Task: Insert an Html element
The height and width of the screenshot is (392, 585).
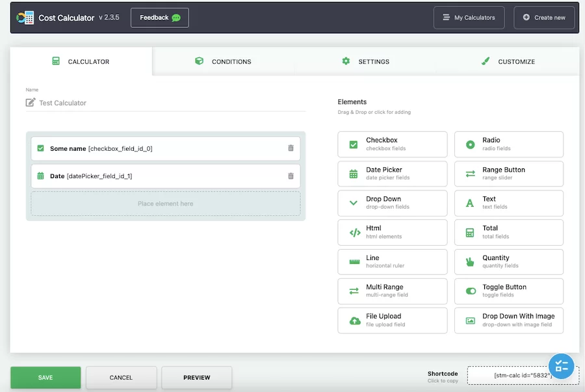Action: pyautogui.click(x=392, y=232)
